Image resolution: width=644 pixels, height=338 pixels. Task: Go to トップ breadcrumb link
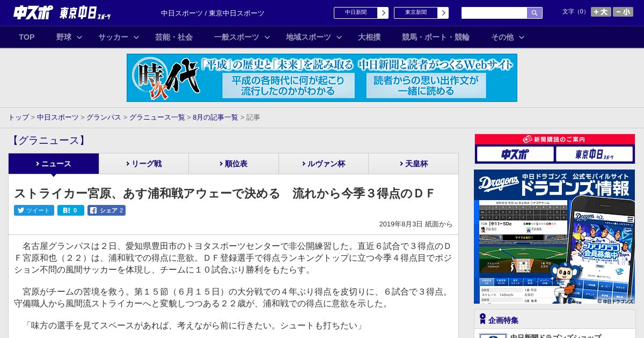coord(18,117)
